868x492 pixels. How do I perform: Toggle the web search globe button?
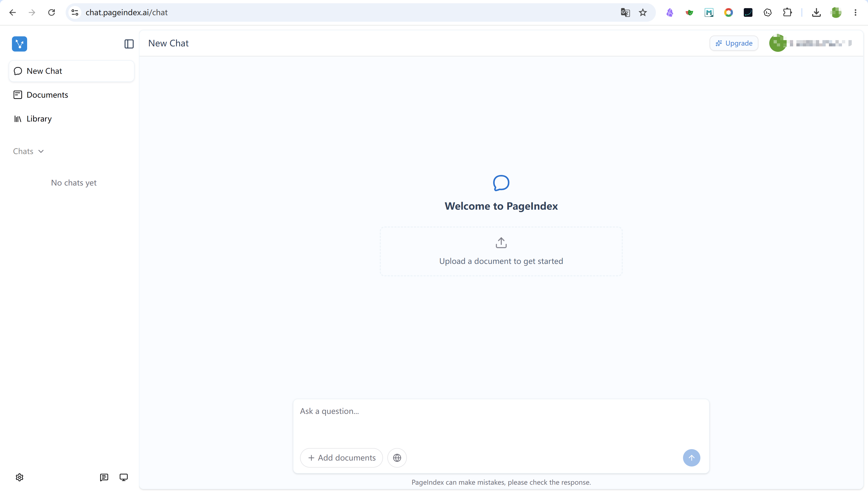click(397, 458)
